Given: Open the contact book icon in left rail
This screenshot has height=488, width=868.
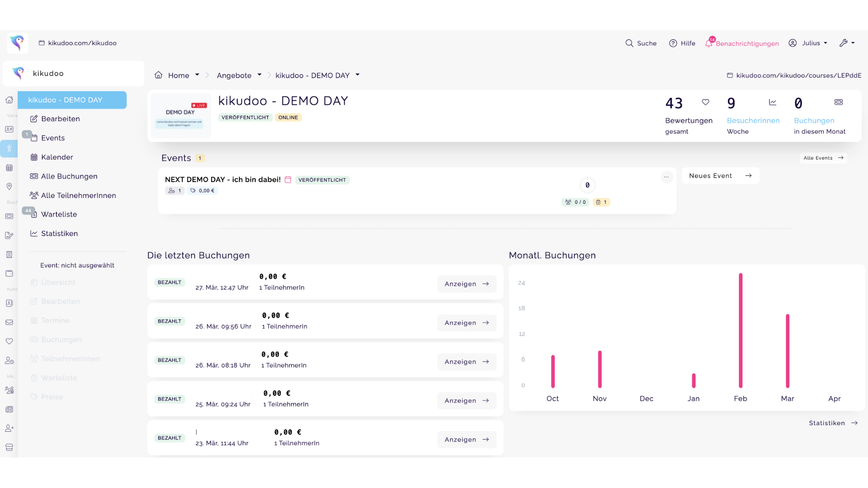Looking at the screenshot, I should tap(9, 303).
